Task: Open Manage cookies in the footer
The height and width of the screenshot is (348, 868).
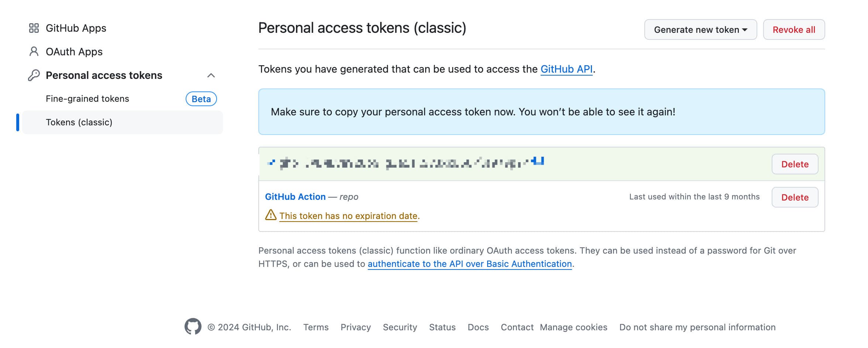Action: coord(573,327)
